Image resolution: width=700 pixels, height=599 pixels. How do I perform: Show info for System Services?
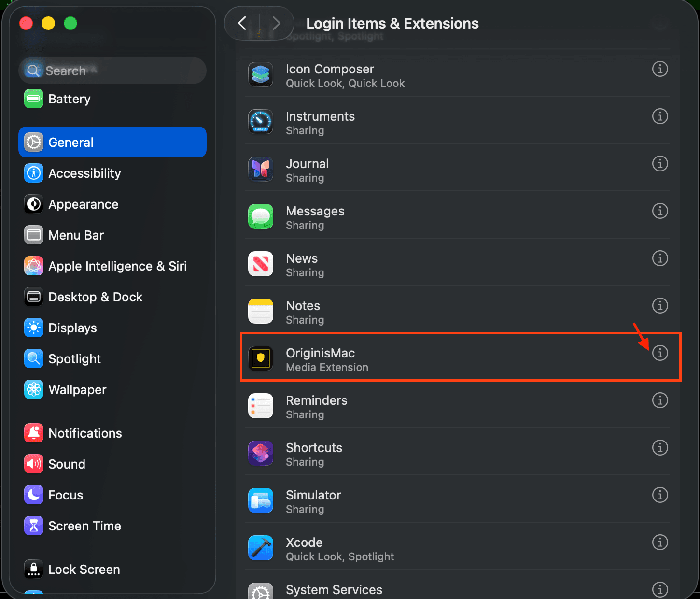(x=660, y=589)
